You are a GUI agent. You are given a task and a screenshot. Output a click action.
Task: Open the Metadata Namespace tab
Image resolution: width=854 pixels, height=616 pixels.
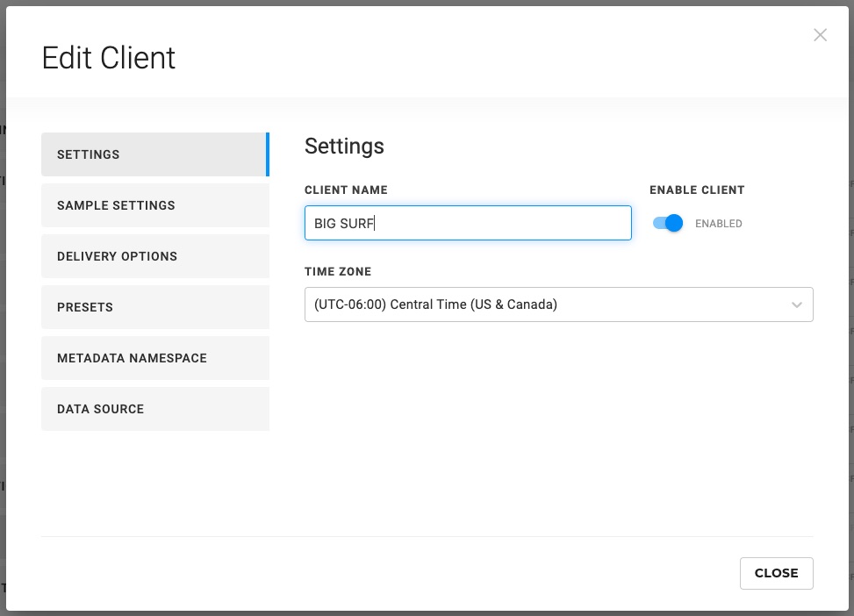(x=154, y=358)
